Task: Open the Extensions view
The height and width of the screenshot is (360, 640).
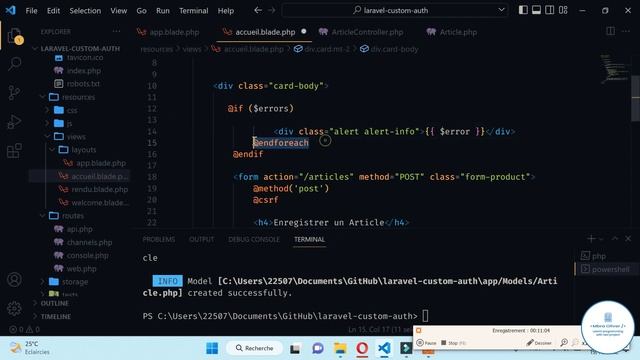Action: click(x=14, y=151)
